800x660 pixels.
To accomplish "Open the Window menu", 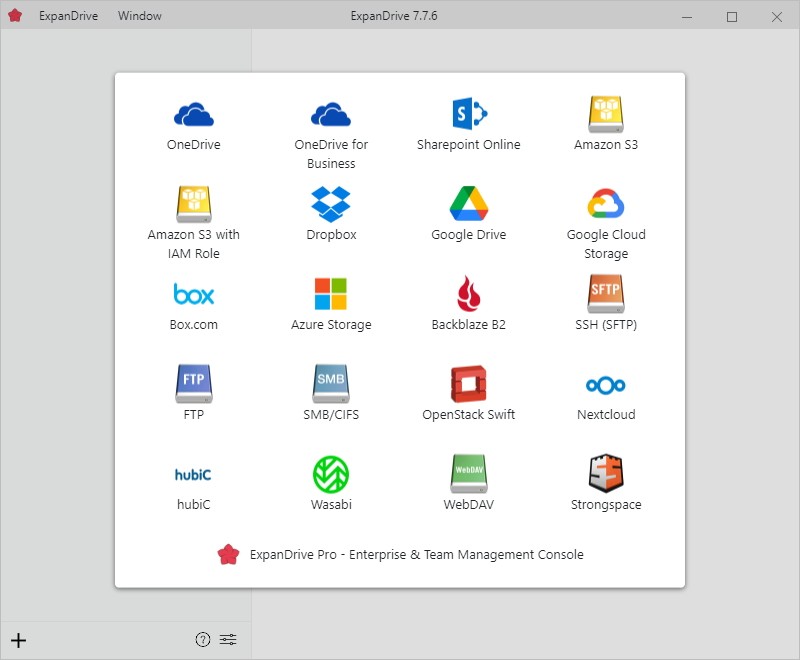I will coord(139,16).
